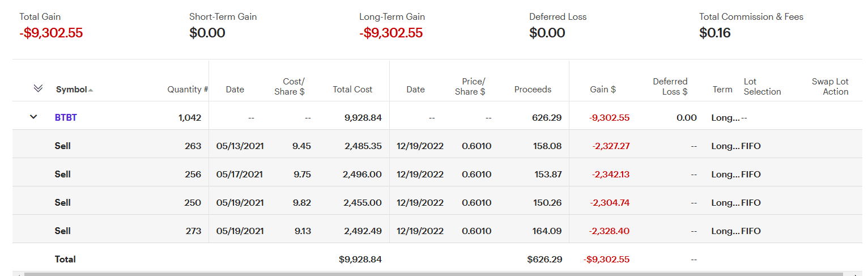This screenshot has width=868, height=276.
Task: Sort by Price/Share $ column header
Action: point(470,87)
